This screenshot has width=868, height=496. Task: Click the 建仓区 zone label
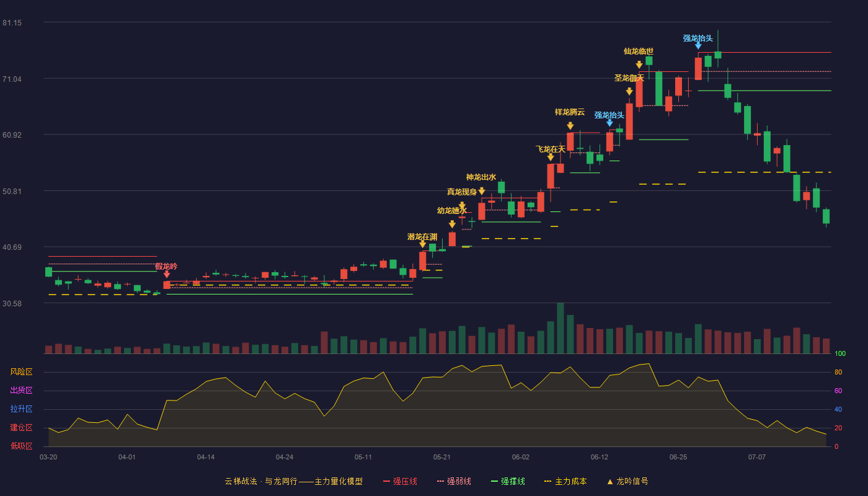pyautogui.click(x=22, y=428)
